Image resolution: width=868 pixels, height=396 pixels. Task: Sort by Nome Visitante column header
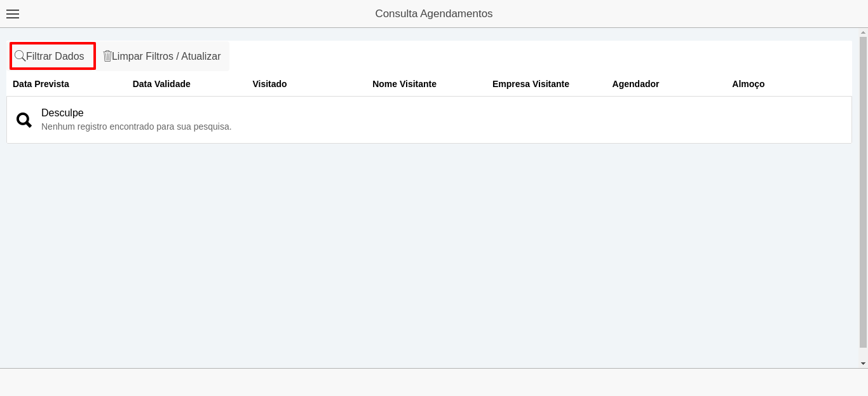tap(404, 84)
